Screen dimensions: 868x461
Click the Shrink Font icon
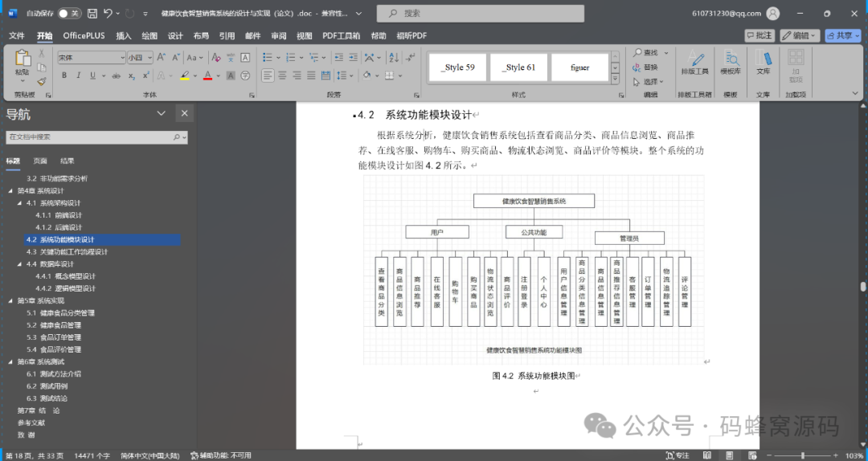(x=175, y=57)
